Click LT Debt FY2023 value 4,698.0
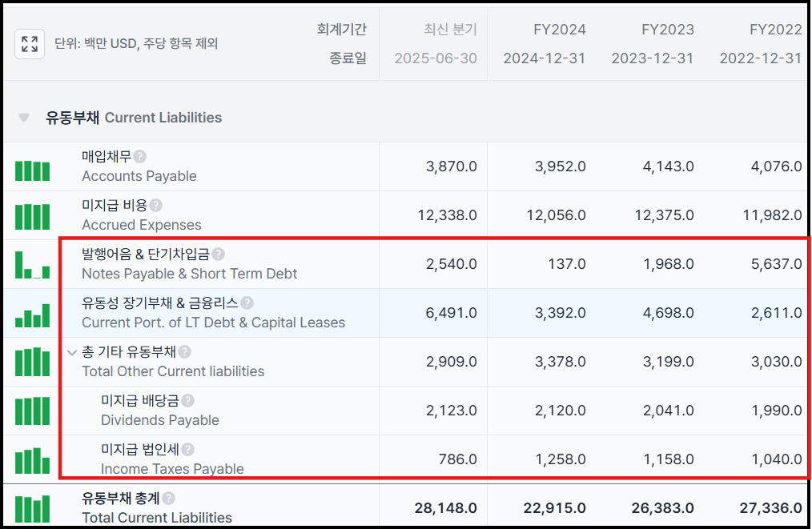812x529 pixels. (x=668, y=313)
